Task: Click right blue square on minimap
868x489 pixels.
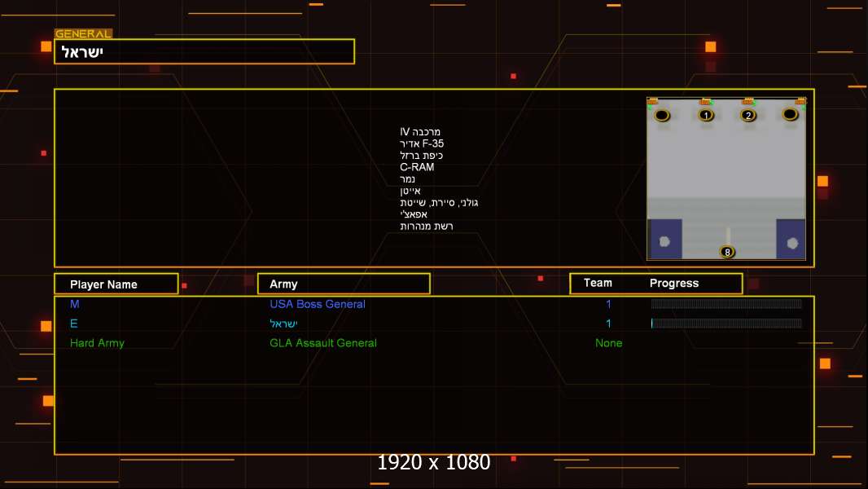Action: click(x=791, y=239)
